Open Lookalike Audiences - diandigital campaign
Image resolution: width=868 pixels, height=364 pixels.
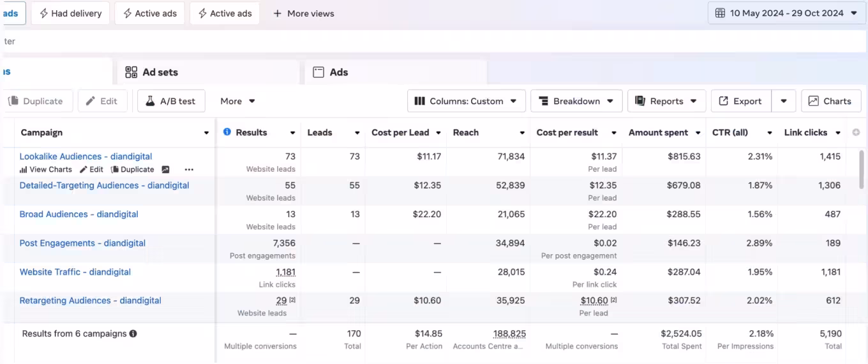click(x=86, y=156)
